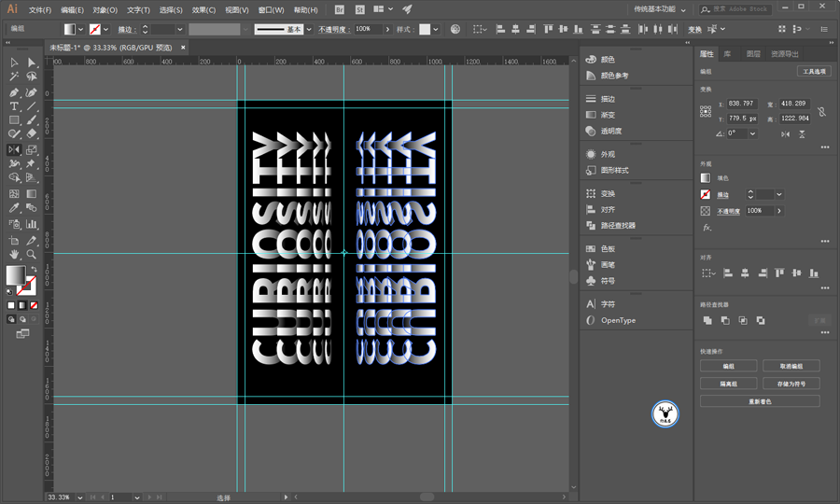Open the Bridge (Br) launcher icon
The width and height of the screenshot is (840, 504).
338,10
